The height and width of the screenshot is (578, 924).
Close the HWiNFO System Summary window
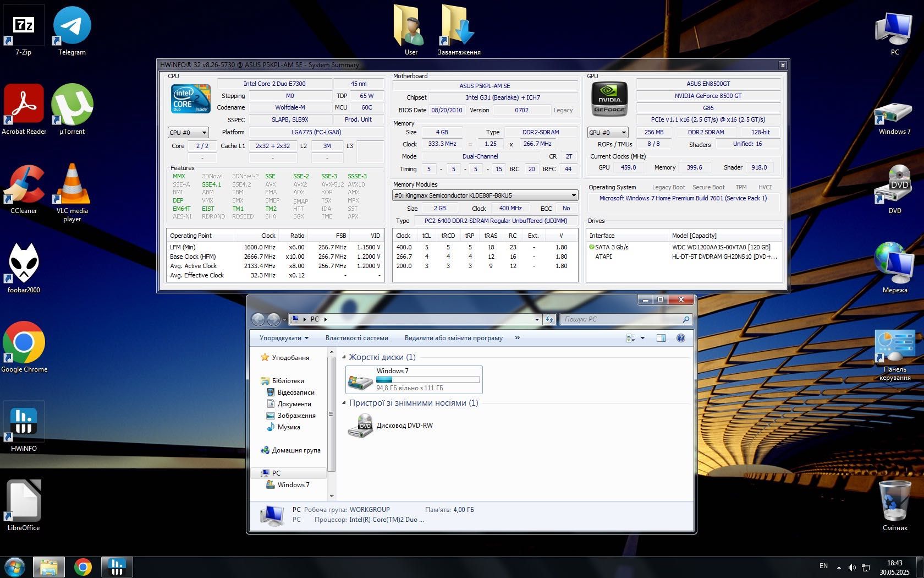tap(783, 65)
